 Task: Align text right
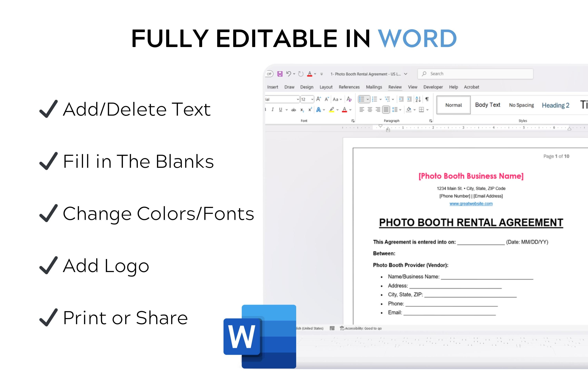(378, 110)
